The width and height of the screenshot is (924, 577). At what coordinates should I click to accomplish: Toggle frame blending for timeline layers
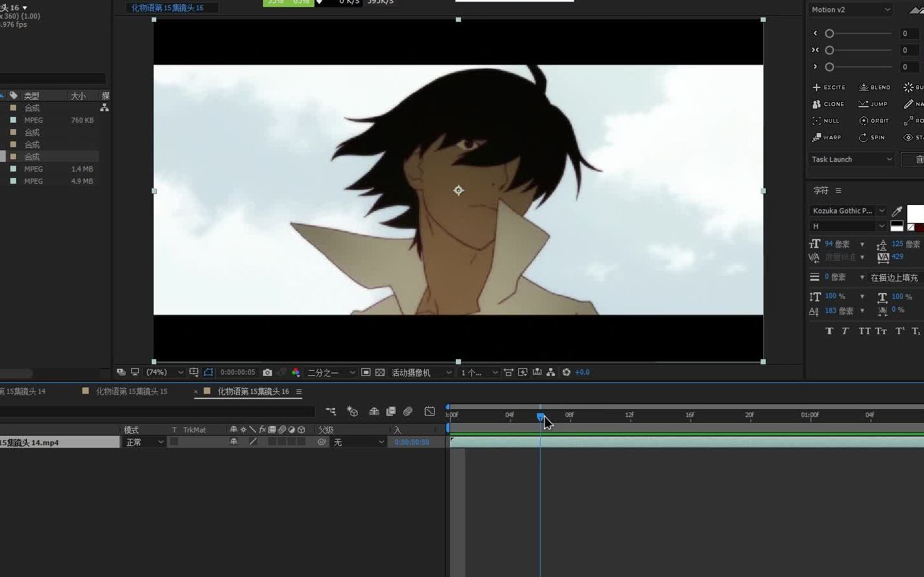coord(390,411)
